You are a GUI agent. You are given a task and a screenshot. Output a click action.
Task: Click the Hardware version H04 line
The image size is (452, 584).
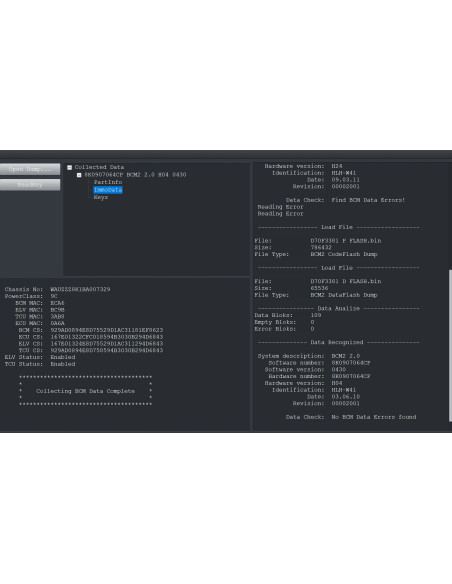(x=303, y=383)
